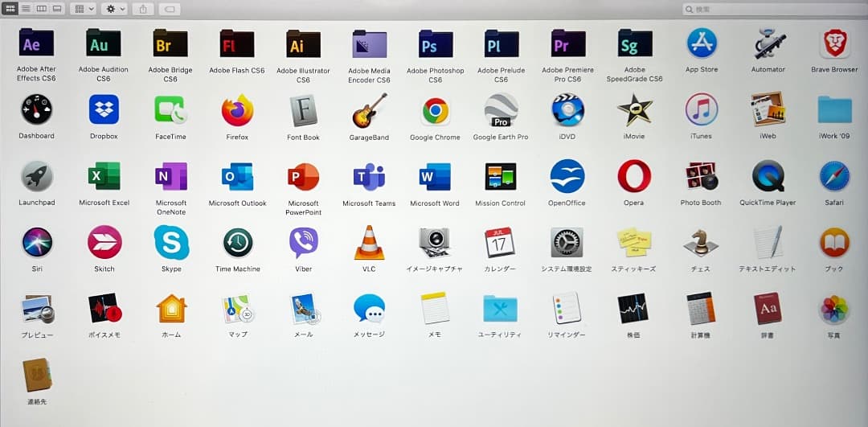The height and width of the screenshot is (427, 868).
Task: Switch to column view mode
Action: click(42, 9)
